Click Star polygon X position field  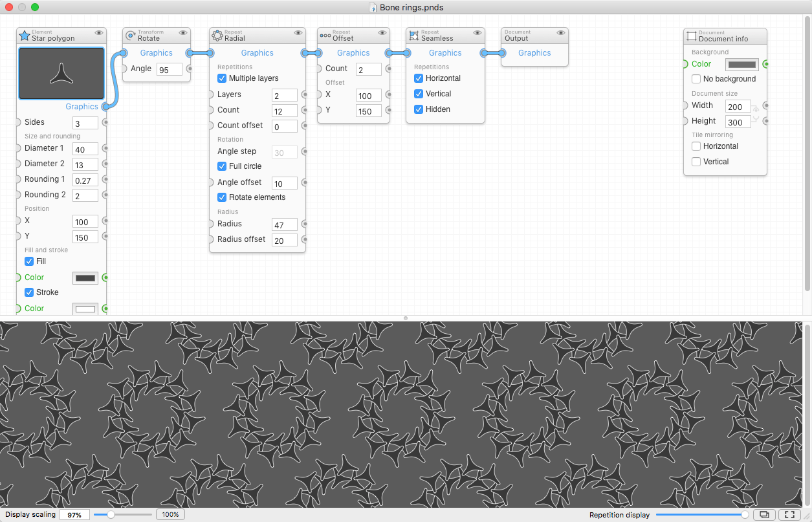coord(85,222)
